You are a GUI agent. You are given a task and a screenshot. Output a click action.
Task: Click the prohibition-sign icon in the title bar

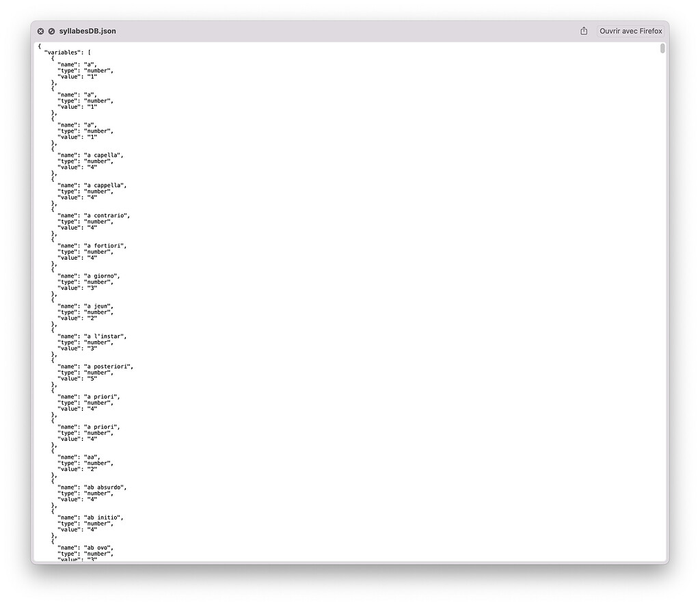pos(51,31)
